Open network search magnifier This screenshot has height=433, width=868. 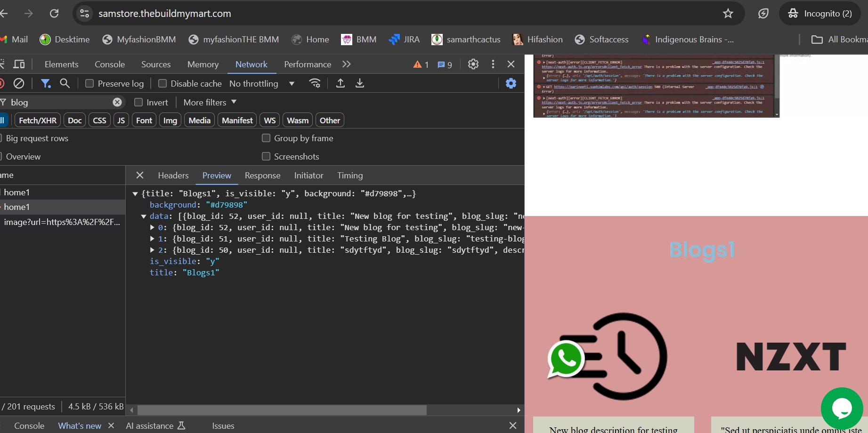65,83
